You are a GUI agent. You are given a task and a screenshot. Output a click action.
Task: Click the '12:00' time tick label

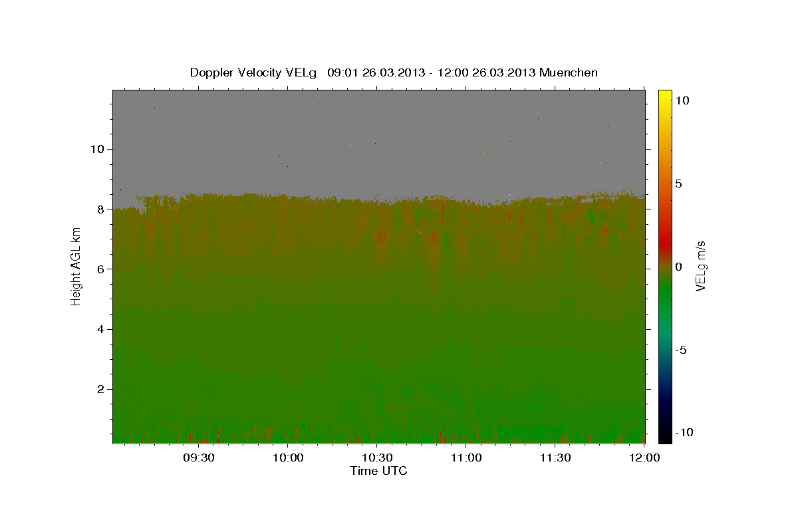pyautogui.click(x=644, y=458)
